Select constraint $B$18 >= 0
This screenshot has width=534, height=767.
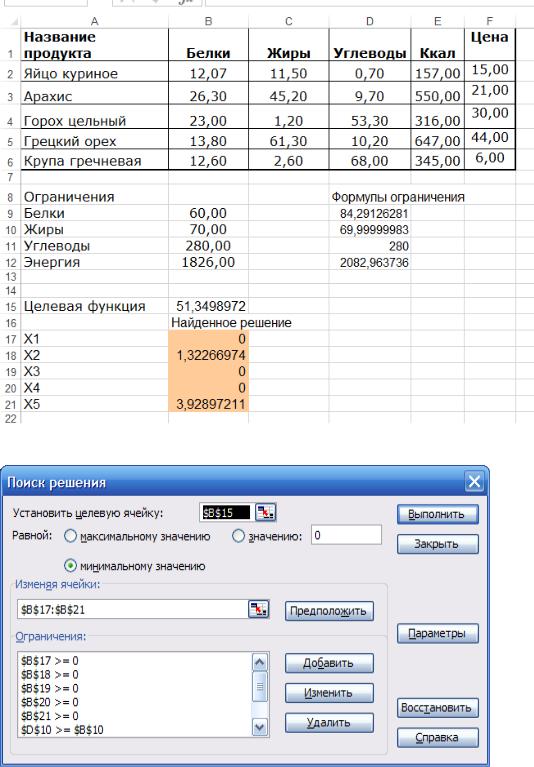click(49, 675)
